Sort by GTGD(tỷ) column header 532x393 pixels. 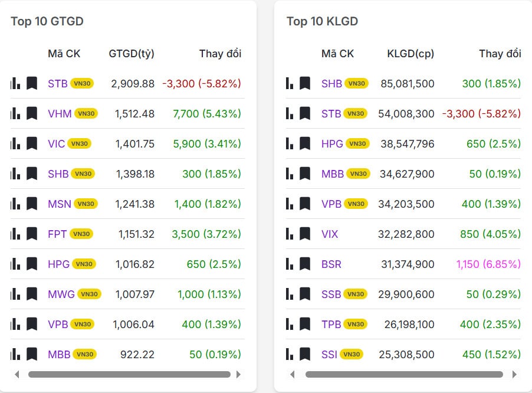pyautogui.click(x=132, y=54)
